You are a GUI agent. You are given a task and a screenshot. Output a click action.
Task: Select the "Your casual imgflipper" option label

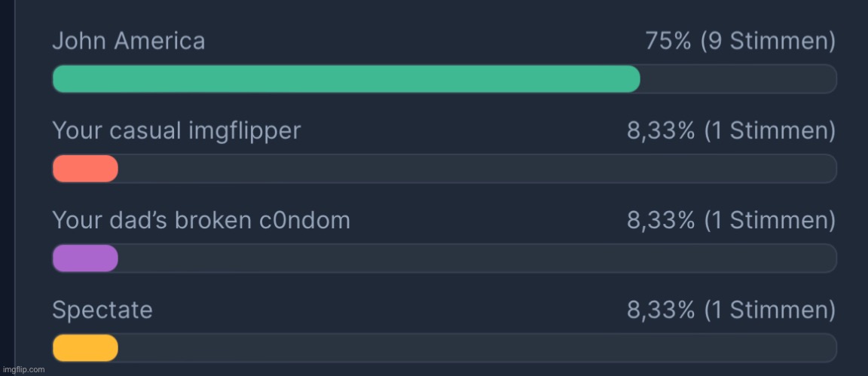(176, 131)
